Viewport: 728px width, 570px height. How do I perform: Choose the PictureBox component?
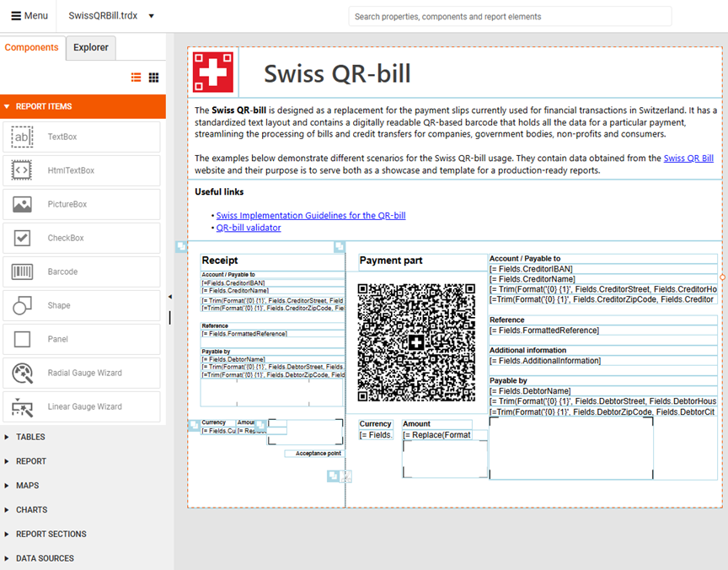click(81, 204)
